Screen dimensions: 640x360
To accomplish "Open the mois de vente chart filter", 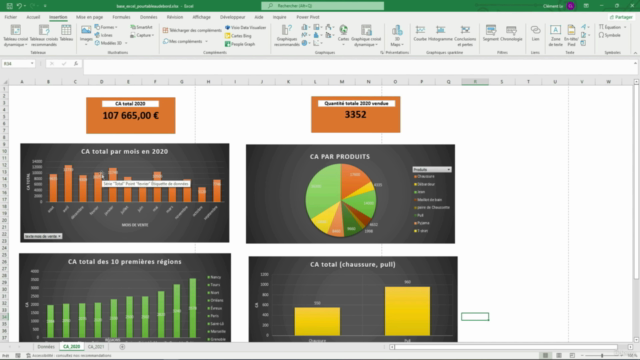I will (x=42, y=236).
